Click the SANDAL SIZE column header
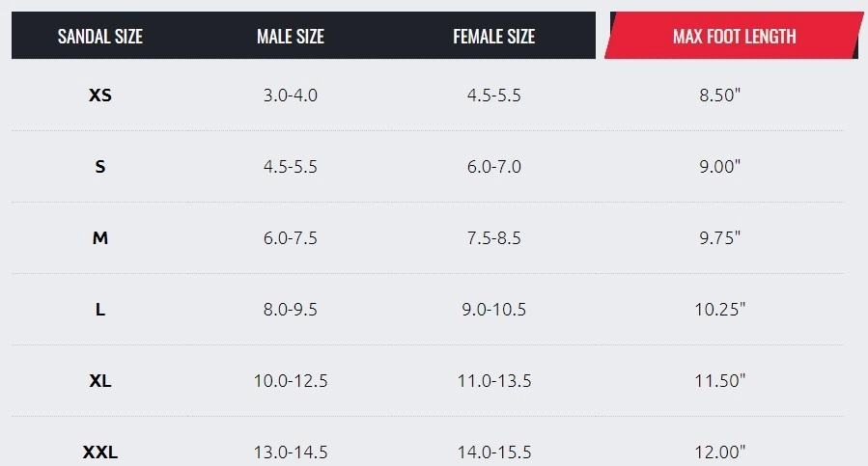This screenshot has width=868, height=466. coord(99,37)
